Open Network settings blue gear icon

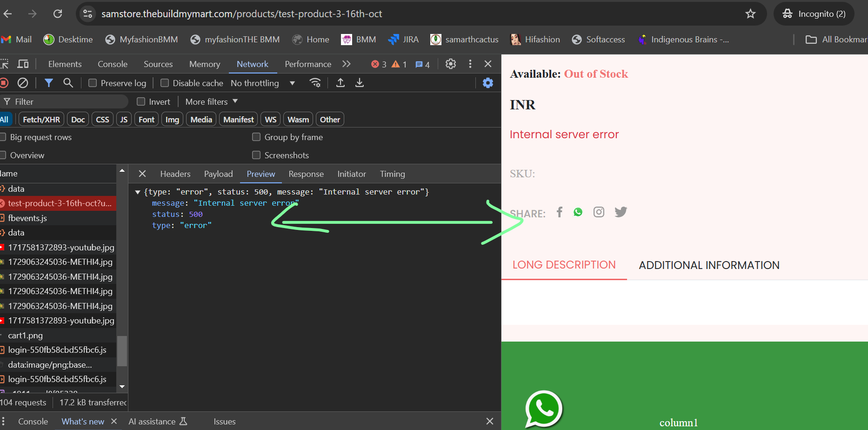(x=488, y=83)
